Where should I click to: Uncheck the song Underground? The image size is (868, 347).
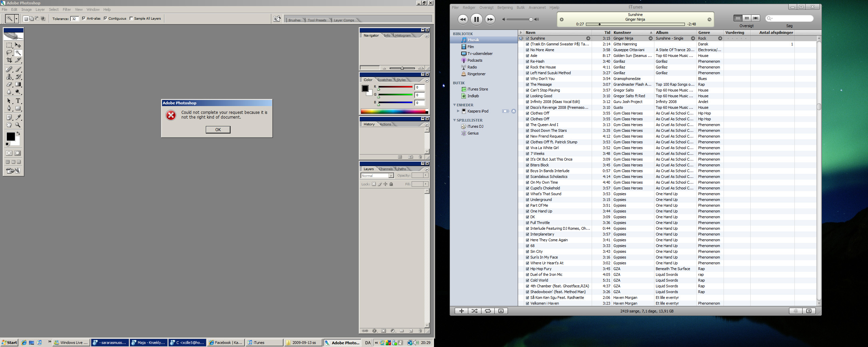pos(527,200)
